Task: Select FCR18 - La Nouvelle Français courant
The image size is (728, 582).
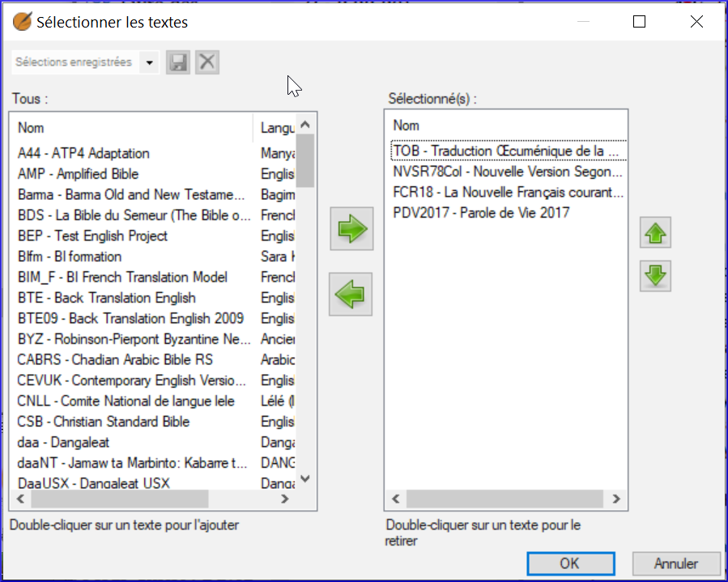Action: [x=508, y=192]
